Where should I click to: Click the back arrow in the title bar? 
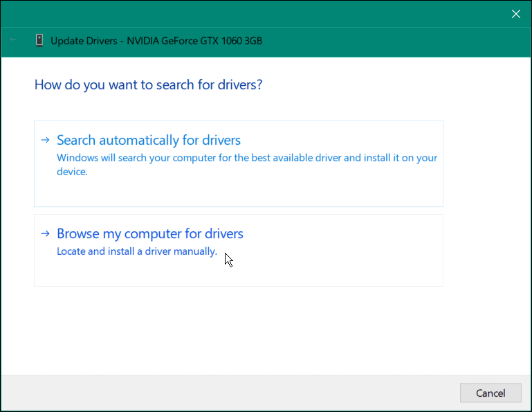[x=13, y=40]
